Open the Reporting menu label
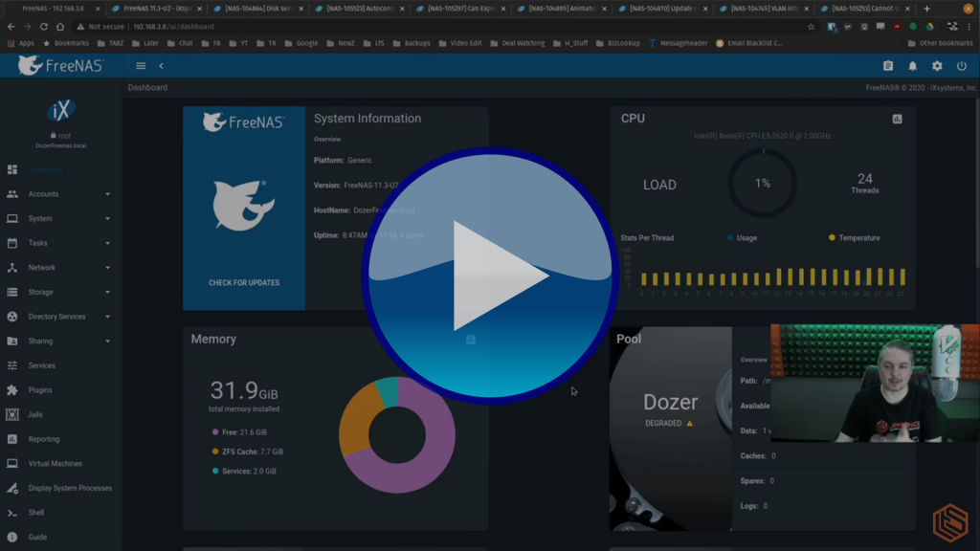The width and height of the screenshot is (980, 551). coord(44,439)
